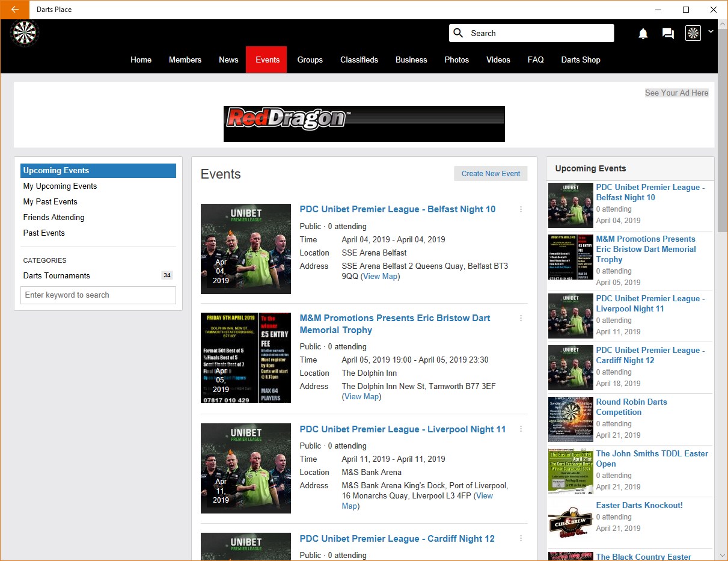
Task: Open The Black Country Easter event link
Action: click(643, 557)
